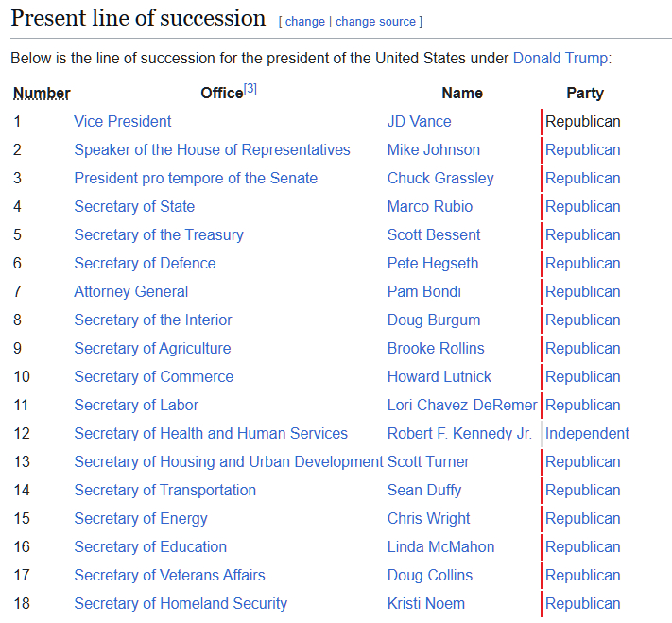The image size is (672, 623).
Task: Open the Secretary of the Treasury link
Action: coord(159,234)
